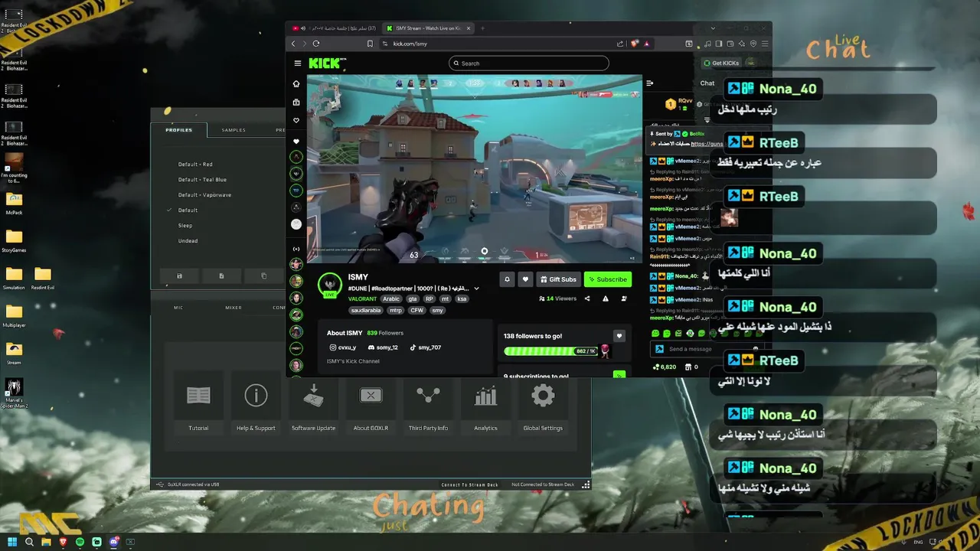Select the checked Default profile
This screenshot has width=980, height=551.
pos(188,210)
